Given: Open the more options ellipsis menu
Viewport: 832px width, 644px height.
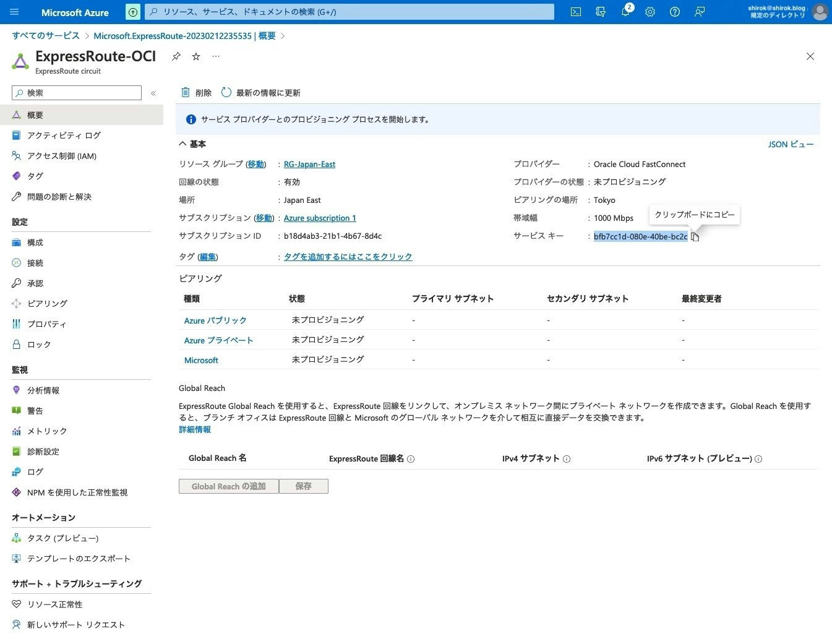Looking at the screenshot, I should (215, 56).
